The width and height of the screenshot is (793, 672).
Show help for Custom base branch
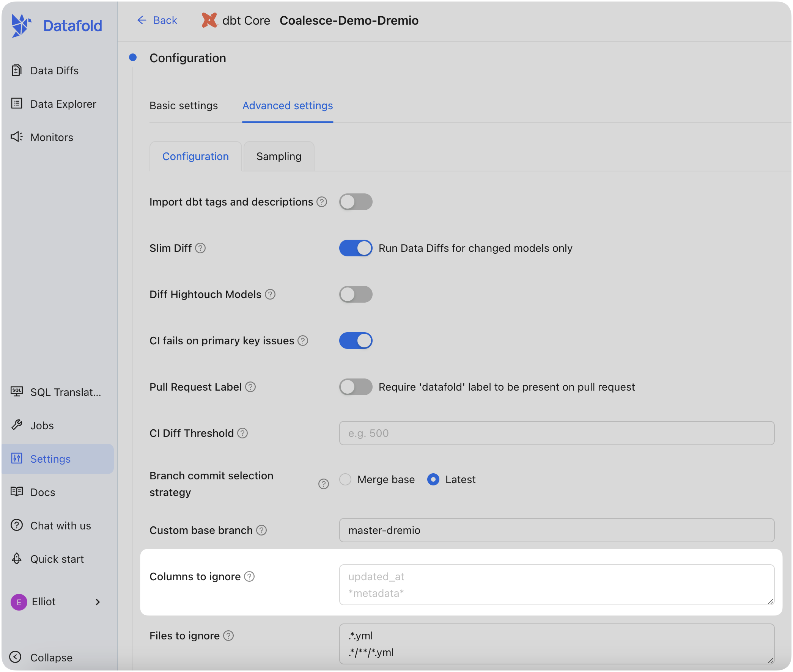pyautogui.click(x=261, y=531)
